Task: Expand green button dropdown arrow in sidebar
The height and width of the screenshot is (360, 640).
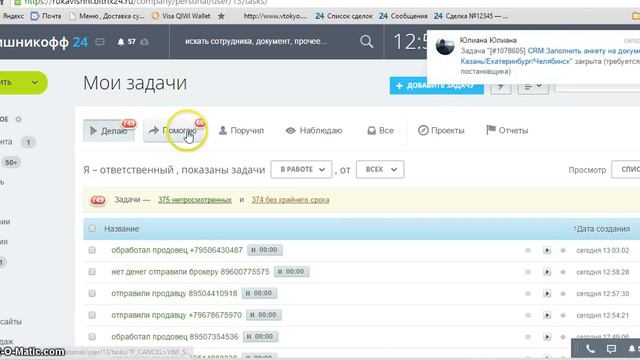Action: (x=35, y=82)
